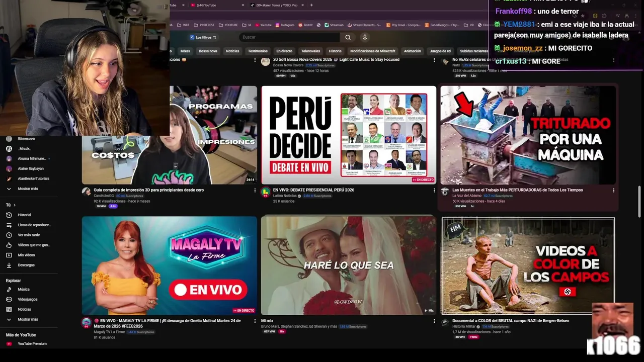Open the Haré lo que sea mix thumbnail
The image size is (644, 362).
349,265
